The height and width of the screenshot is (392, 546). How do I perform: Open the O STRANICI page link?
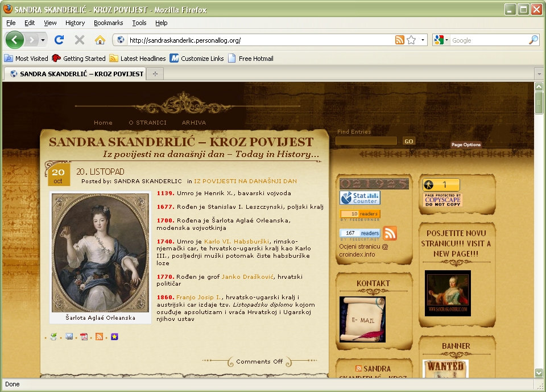point(148,123)
